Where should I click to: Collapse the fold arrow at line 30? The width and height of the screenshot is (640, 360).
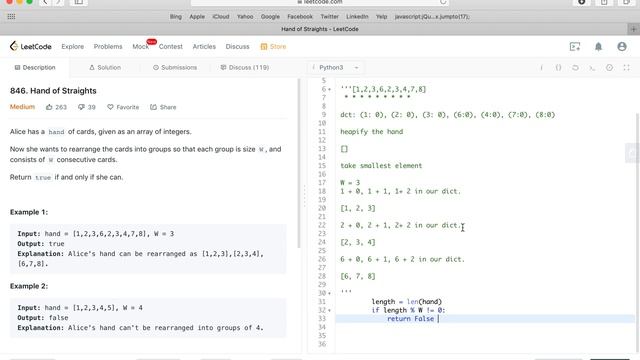pos(330,293)
